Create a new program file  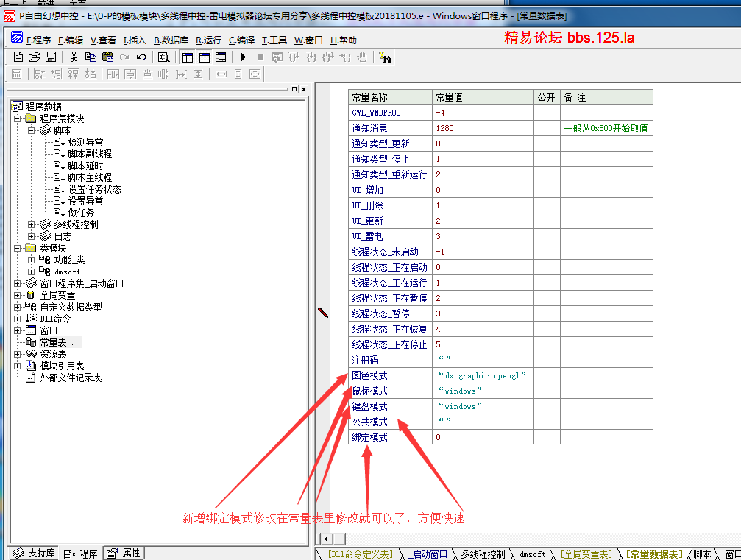pos(18,57)
